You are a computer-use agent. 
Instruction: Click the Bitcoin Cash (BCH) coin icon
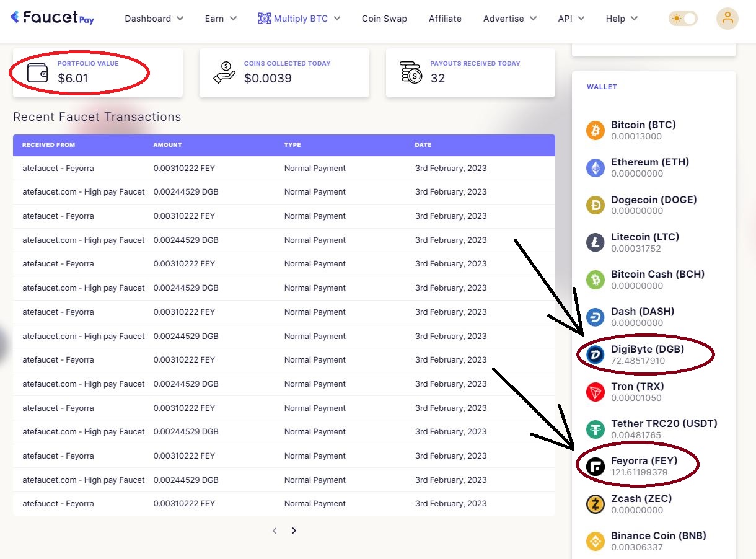coord(596,279)
